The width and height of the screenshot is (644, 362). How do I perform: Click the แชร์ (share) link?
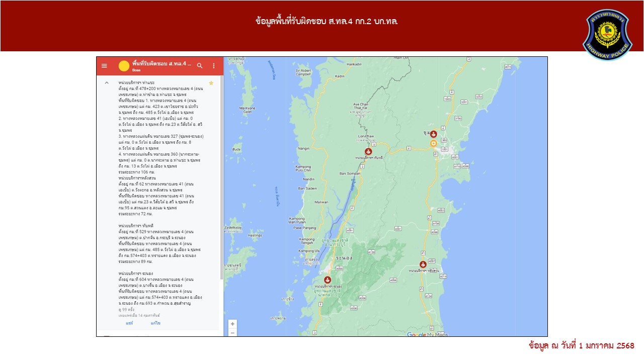[129, 323]
